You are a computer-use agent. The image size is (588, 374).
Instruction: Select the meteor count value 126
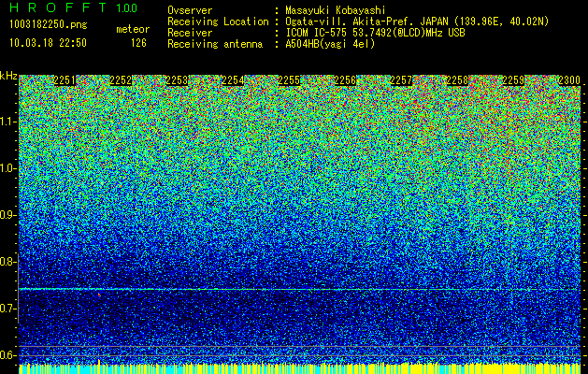138,43
